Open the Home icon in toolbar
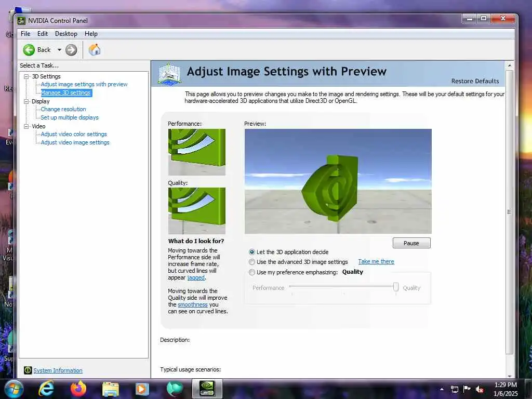 95,49
